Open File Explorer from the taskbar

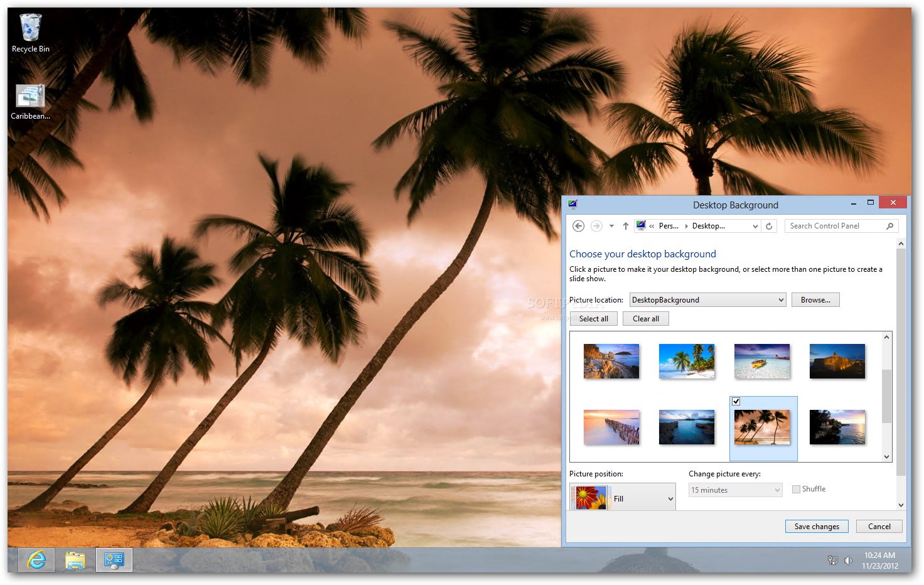click(75, 560)
